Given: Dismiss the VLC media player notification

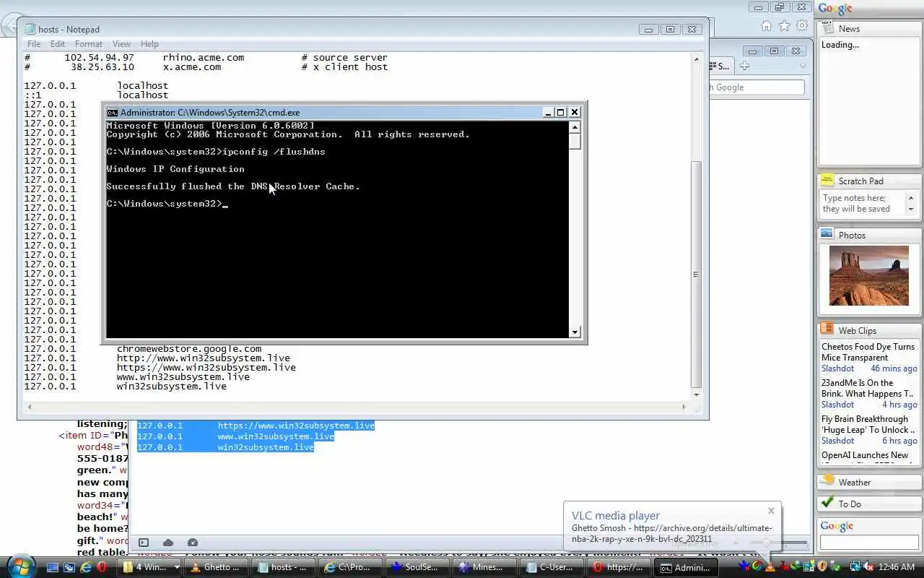Looking at the screenshot, I should pos(771,511).
